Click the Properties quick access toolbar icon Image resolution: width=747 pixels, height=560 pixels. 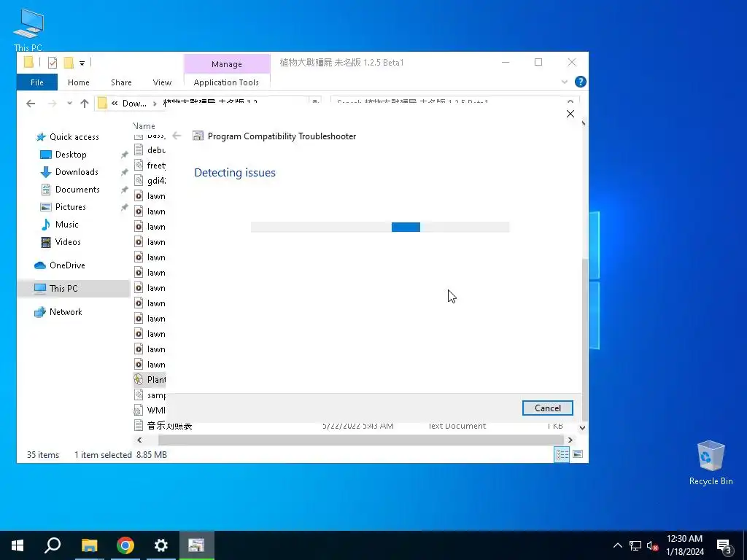53,63
